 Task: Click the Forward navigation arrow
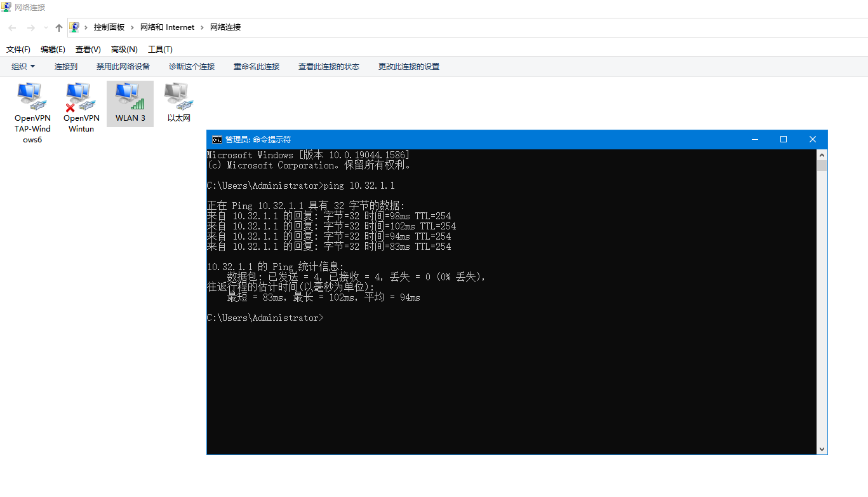coord(30,27)
